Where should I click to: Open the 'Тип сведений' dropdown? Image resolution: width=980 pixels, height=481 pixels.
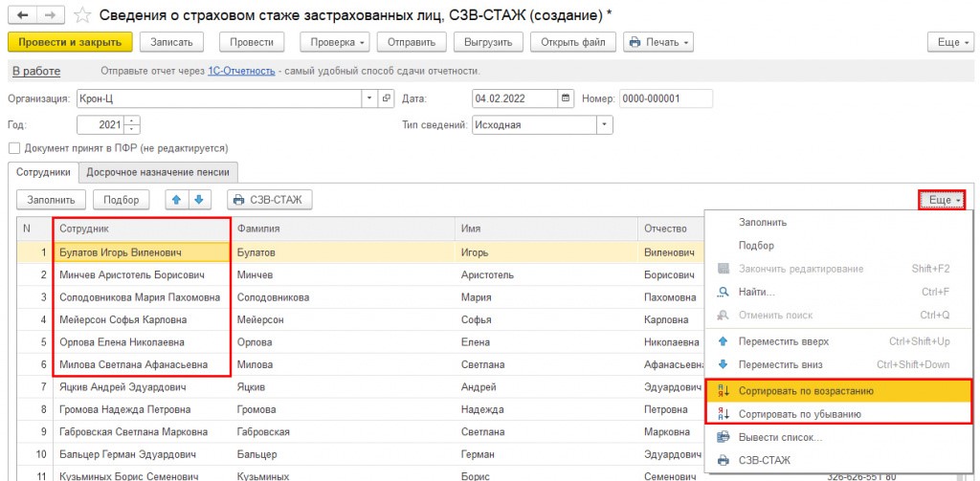tap(604, 125)
